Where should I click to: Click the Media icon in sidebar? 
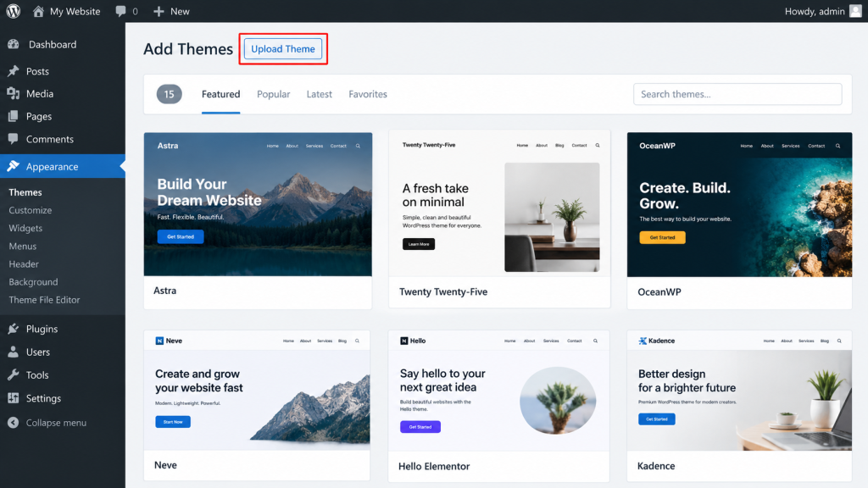pos(14,93)
